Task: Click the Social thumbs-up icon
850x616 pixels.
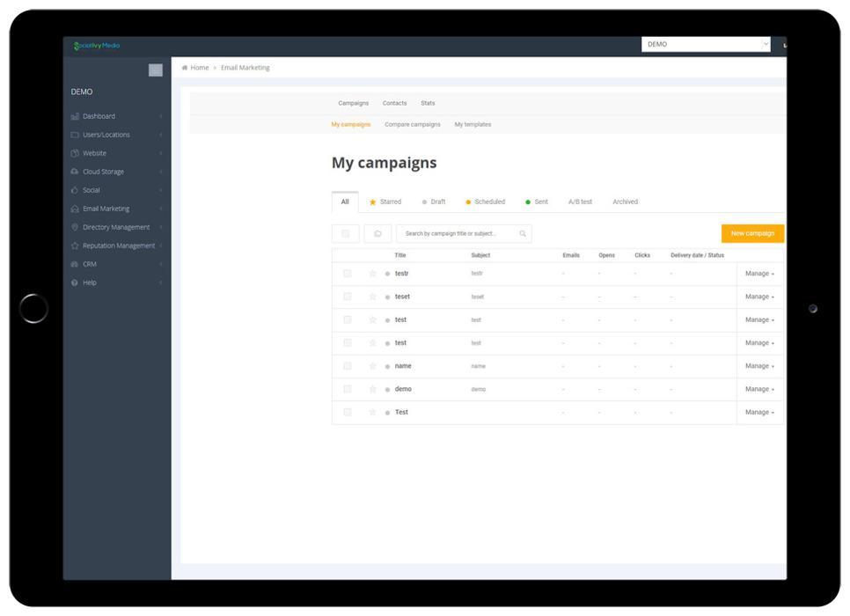Action: tap(75, 190)
